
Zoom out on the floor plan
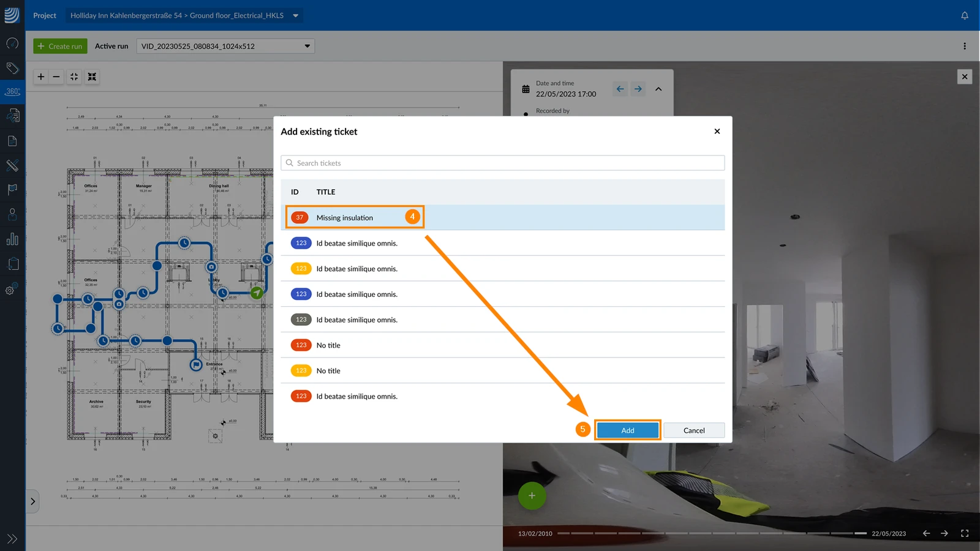tap(56, 77)
